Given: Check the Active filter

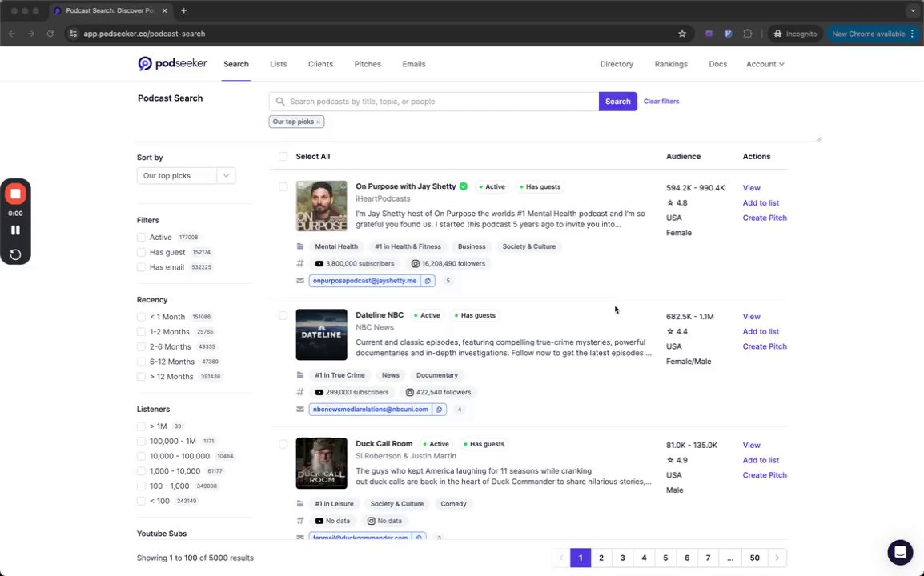Looking at the screenshot, I should [141, 238].
